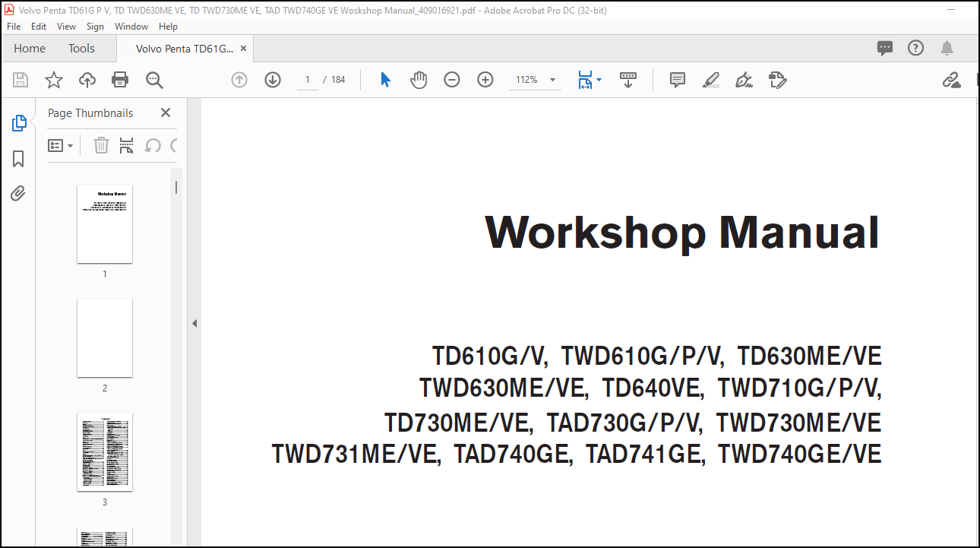Click the 'TAD741GE' model text

coord(646,455)
